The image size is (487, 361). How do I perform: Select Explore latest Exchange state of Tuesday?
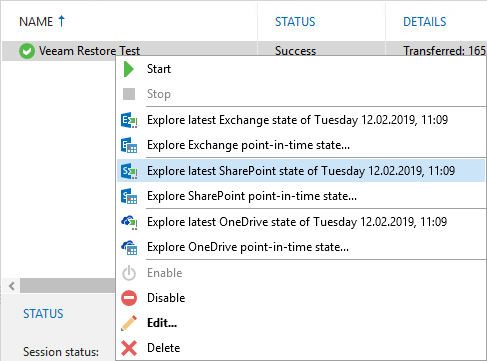pos(301,120)
